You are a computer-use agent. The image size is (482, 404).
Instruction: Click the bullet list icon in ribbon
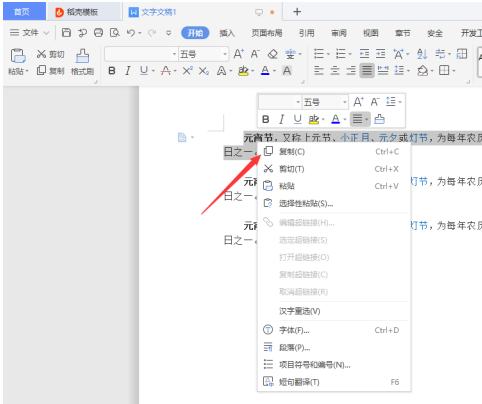pyautogui.click(x=319, y=54)
